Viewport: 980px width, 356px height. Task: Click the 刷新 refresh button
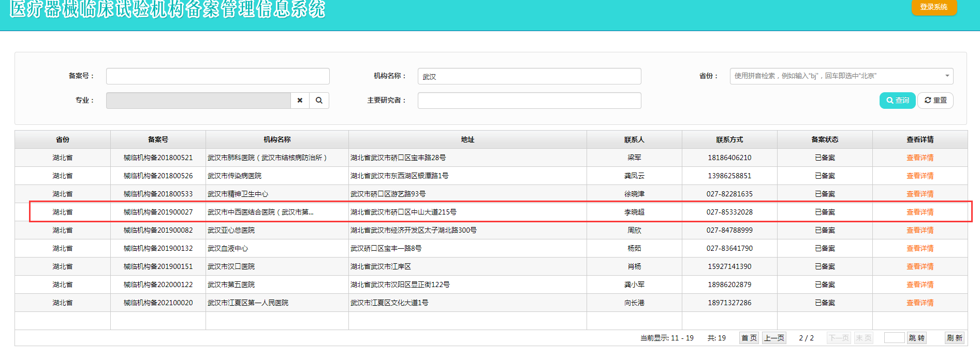[954, 338]
